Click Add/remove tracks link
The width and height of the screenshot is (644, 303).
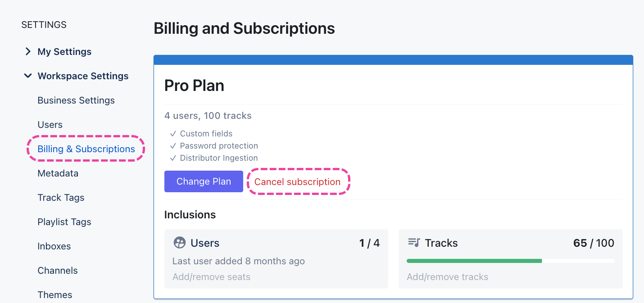447,277
